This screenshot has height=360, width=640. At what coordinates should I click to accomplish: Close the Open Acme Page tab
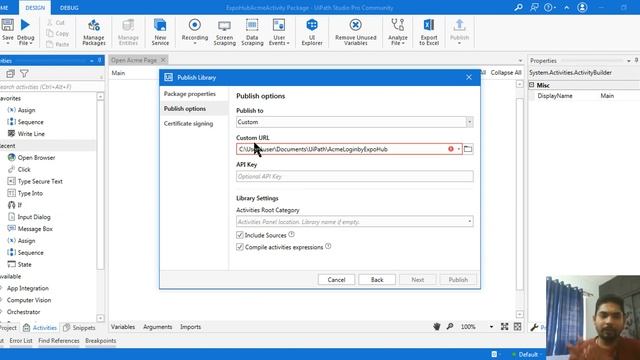(163, 60)
